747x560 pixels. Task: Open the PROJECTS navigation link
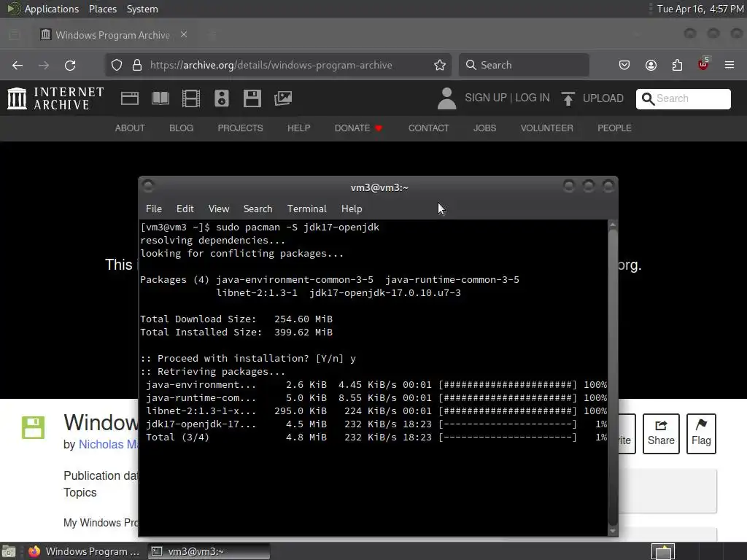tap(240, 128)
